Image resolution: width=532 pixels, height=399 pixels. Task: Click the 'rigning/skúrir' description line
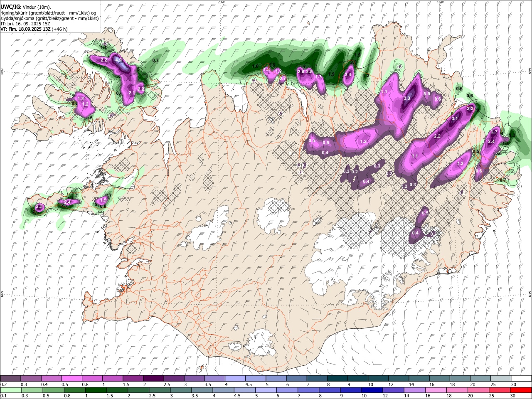point(49,13)
